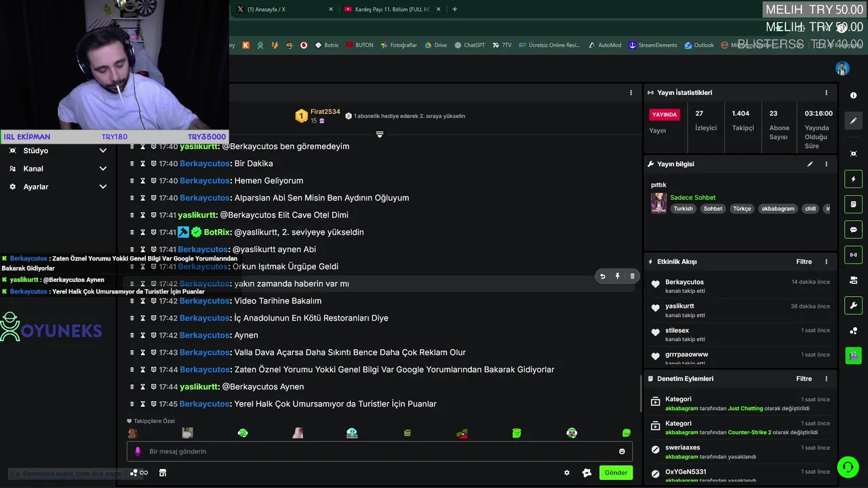Open the Yayın bilgisi three-dot options menu
Viewport: 868px width, 488px height.
[826, 164]
